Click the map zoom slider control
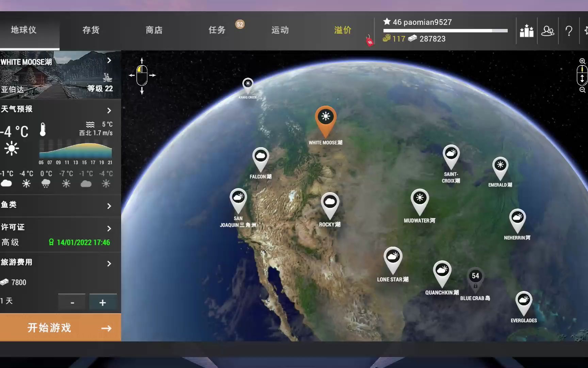This screenshot has height=368, width=588. coord(582,75)
